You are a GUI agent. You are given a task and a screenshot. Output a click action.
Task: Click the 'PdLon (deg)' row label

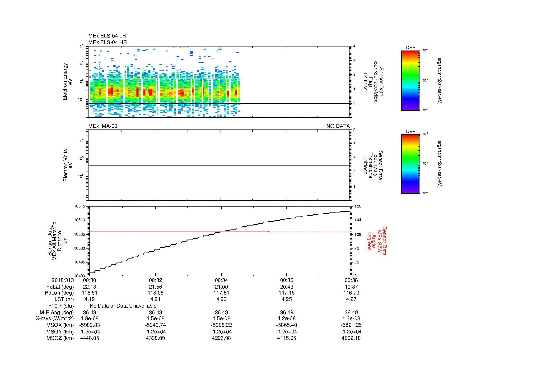(59, 293)
